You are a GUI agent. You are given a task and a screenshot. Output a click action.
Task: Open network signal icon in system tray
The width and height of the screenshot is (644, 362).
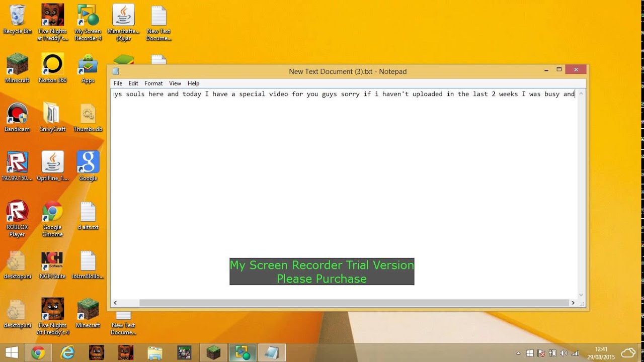[x=575, y=353]
